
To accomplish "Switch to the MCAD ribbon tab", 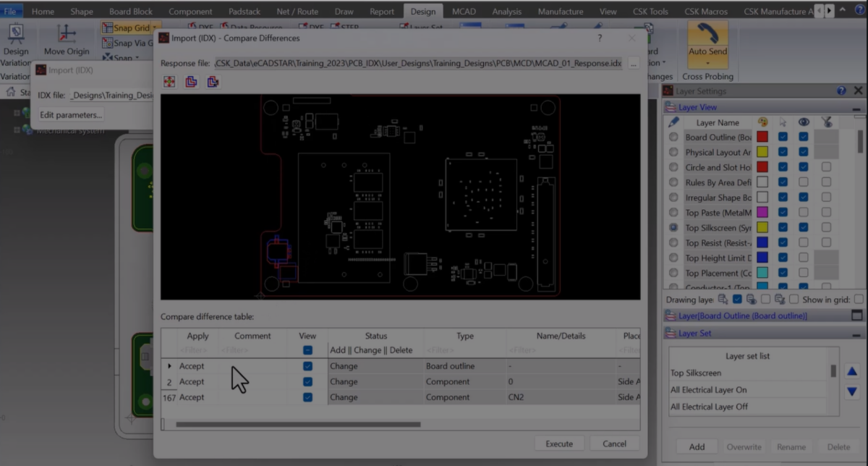I will pos(463,11).
